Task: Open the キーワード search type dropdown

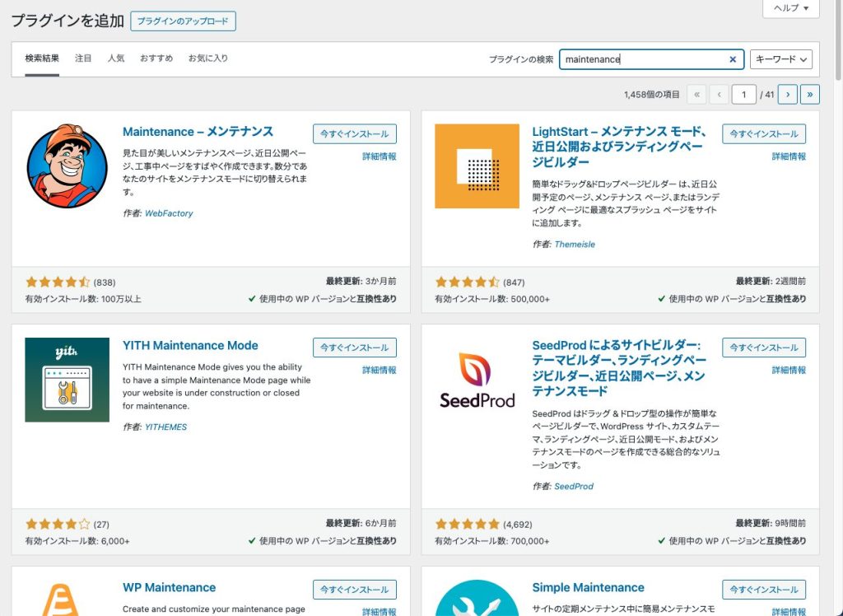Action: pyautogui.click(x=780, y=60)
